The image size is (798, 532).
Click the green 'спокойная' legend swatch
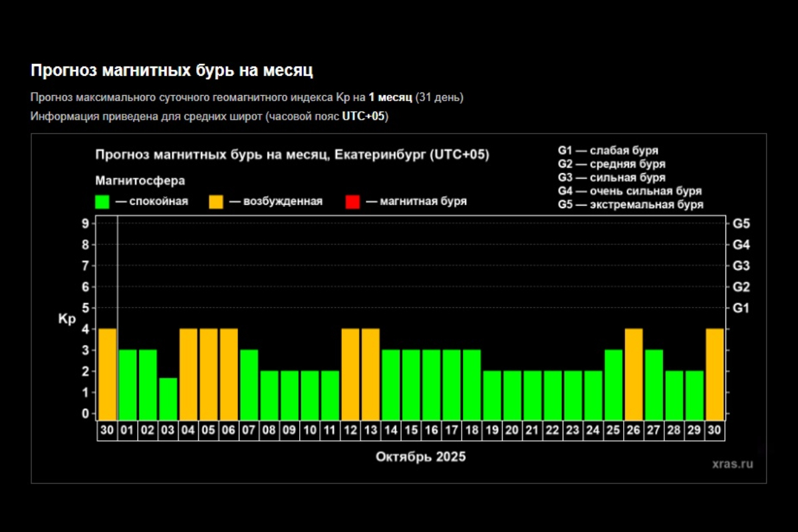point(102,201)
